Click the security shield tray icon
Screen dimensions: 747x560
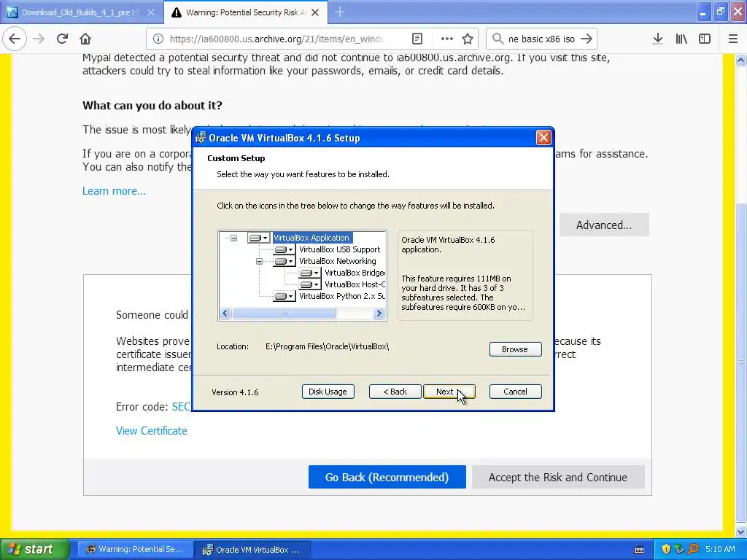pyautogui.click(x=666, y=550)
